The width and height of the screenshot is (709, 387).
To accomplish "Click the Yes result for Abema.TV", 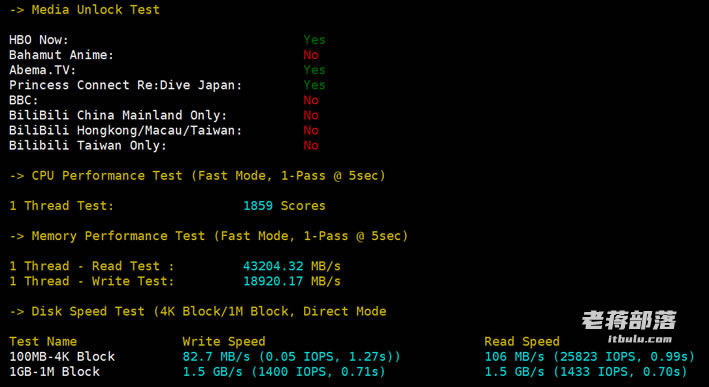I will pos(314,70).
